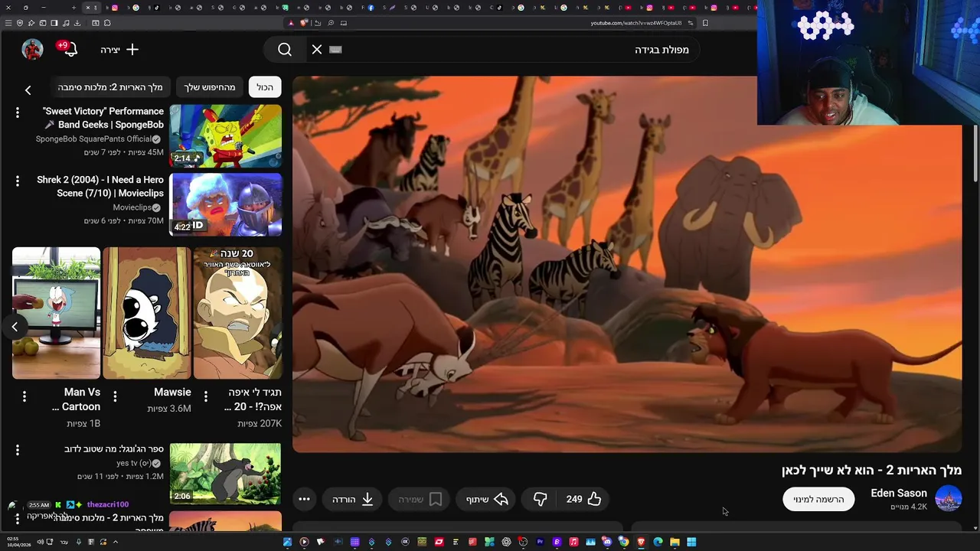Open options for Sweet Victory video

tap(17, 112)
